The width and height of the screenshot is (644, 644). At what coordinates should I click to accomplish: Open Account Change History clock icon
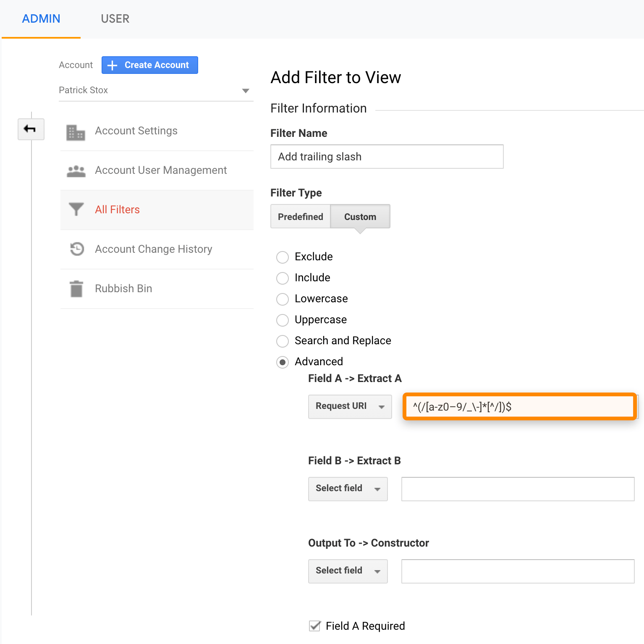click(x=76, y=249)
